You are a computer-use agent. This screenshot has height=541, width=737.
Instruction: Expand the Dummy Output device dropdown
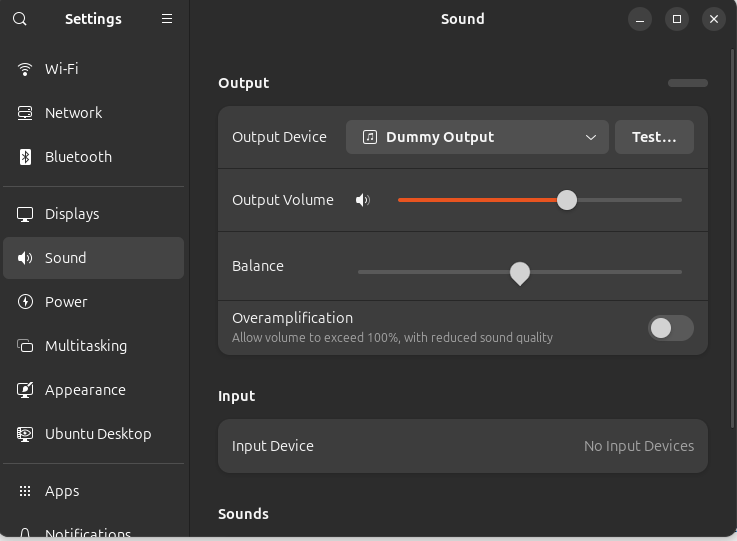pyautogui.click(x=476, y=137)
